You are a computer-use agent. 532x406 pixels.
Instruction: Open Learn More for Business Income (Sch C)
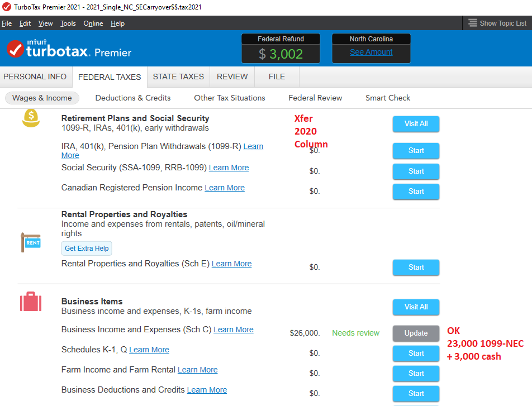point(234,329)
